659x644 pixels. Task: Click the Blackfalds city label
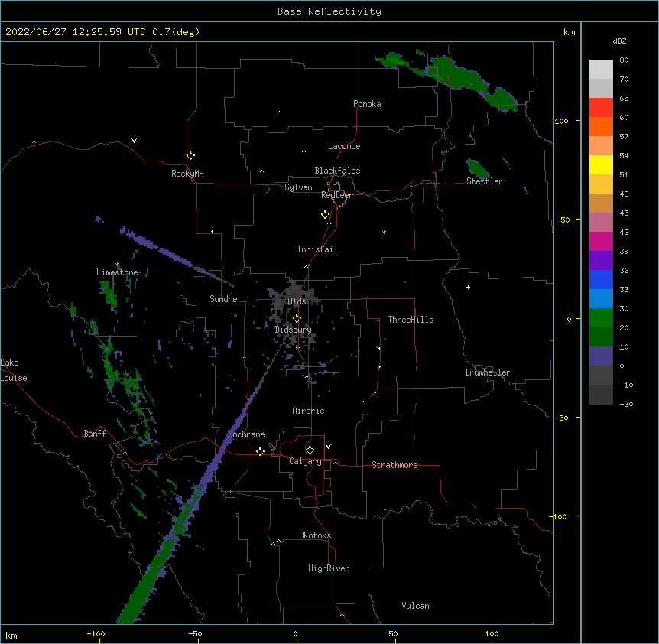(x=337, y=171)
